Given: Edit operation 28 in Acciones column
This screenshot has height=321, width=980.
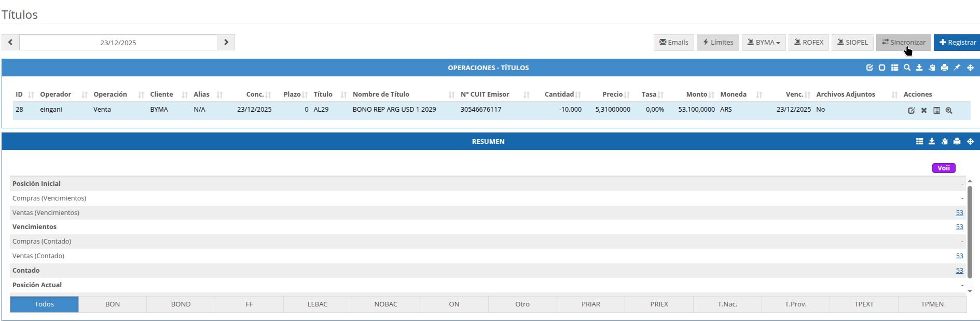Looking at the screenshot, I should (911, 111).
